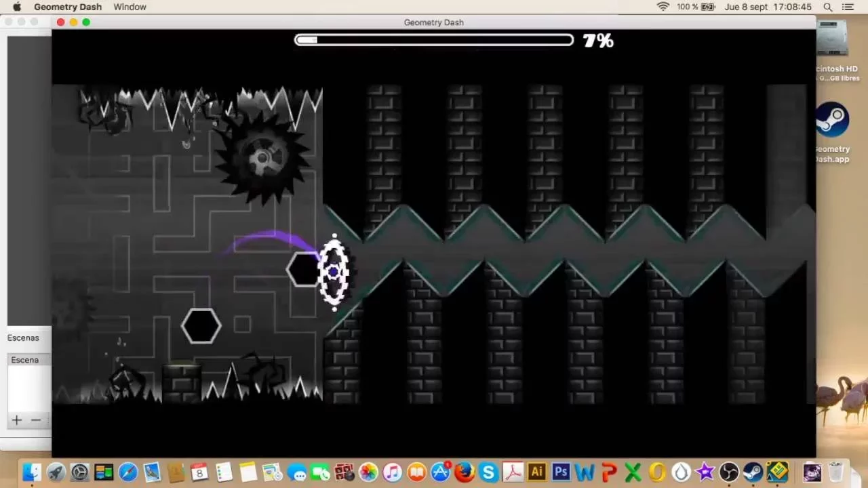
Task: Open Notification Center icon
Action: pos(848,7)
